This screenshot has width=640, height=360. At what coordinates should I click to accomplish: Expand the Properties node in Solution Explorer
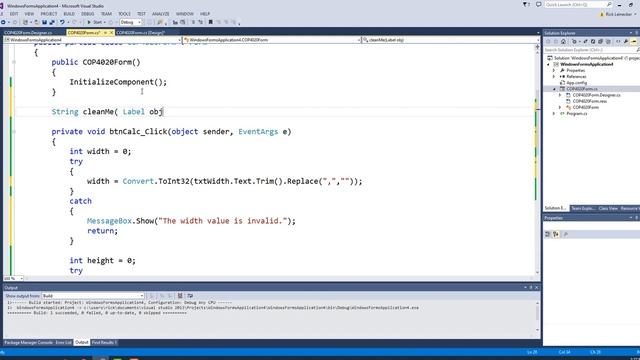pos(554,71)
